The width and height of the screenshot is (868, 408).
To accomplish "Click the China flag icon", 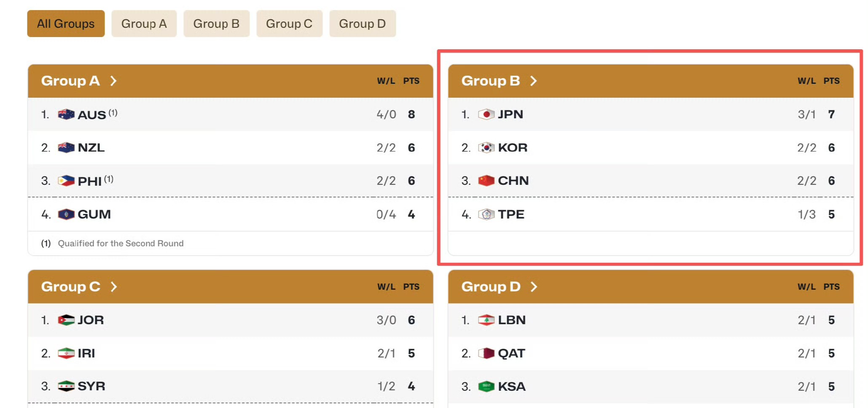I will click(x=486, y=181).
